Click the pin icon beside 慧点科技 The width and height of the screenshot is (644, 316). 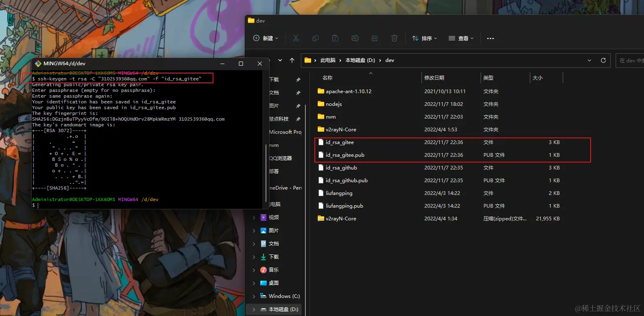pos(298,119)
